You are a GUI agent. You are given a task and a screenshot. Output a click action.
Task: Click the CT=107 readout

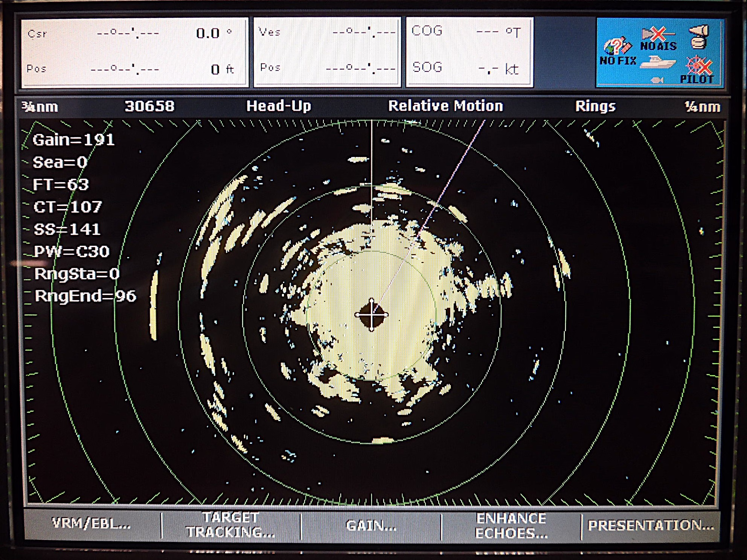(68, 207)
